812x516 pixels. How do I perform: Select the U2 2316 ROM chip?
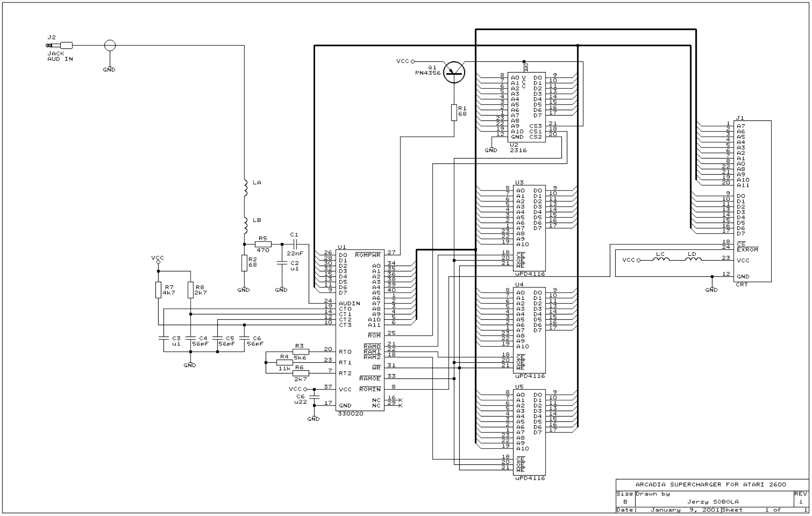pos(526,107)
